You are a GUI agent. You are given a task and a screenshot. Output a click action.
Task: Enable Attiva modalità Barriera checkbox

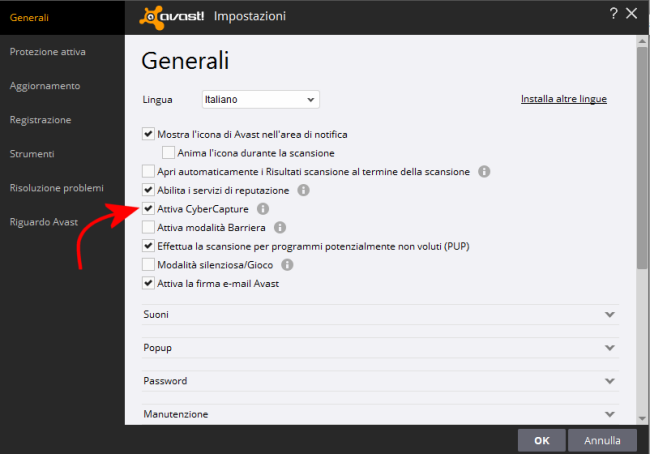[x=148, y=227]
